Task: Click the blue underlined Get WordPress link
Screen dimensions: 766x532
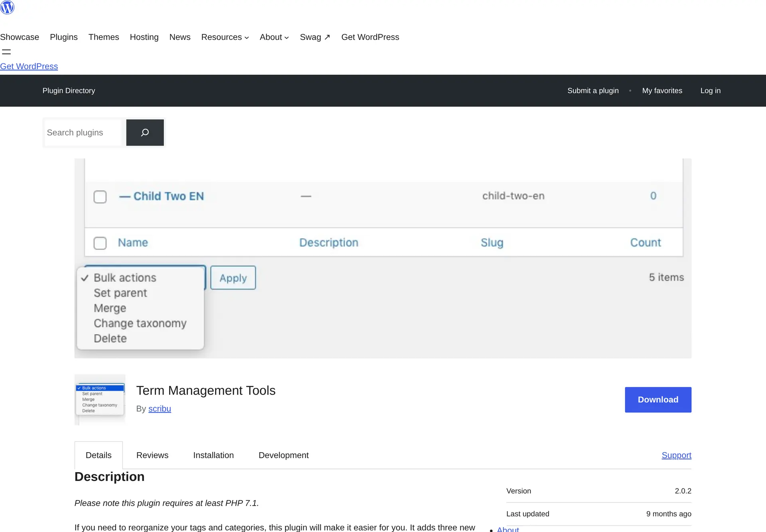Action: point(29,66)
